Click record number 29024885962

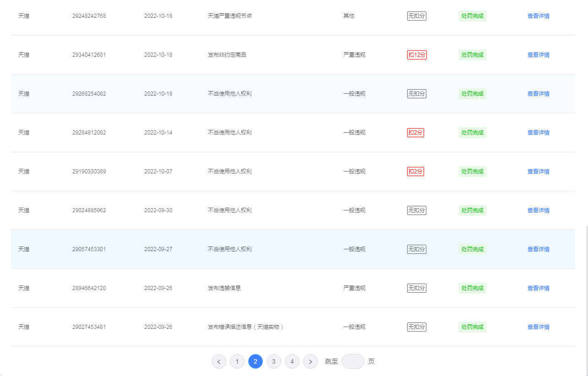89,210
